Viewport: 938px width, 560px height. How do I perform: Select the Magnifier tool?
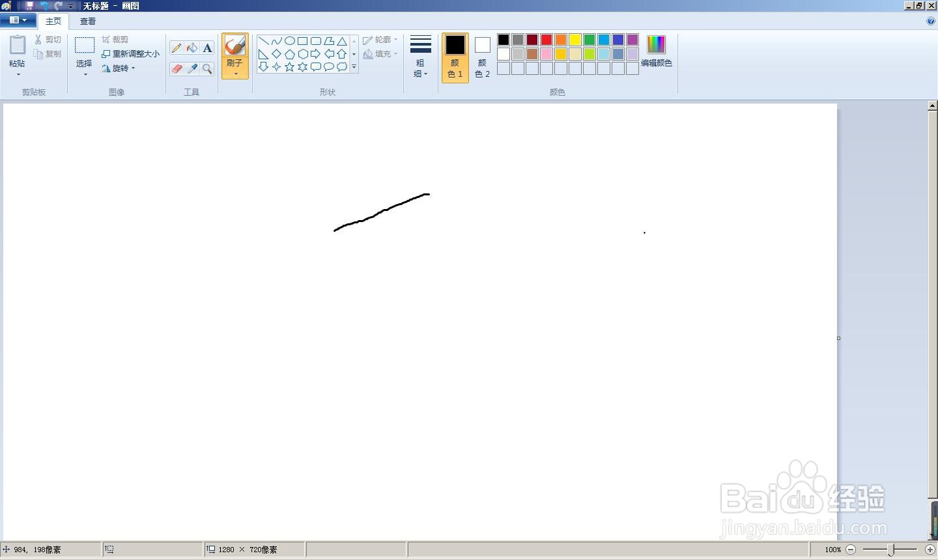[x=207, y=68]
